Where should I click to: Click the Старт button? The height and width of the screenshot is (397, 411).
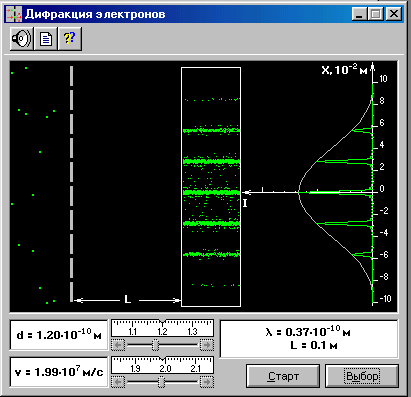283,376
